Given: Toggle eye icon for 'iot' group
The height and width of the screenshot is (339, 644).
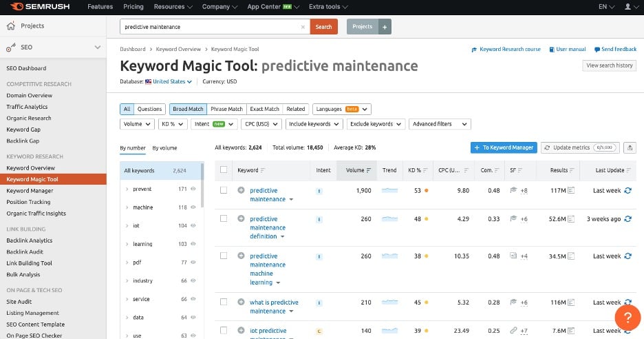Looking at the screenshot, I should click(193, 225).
